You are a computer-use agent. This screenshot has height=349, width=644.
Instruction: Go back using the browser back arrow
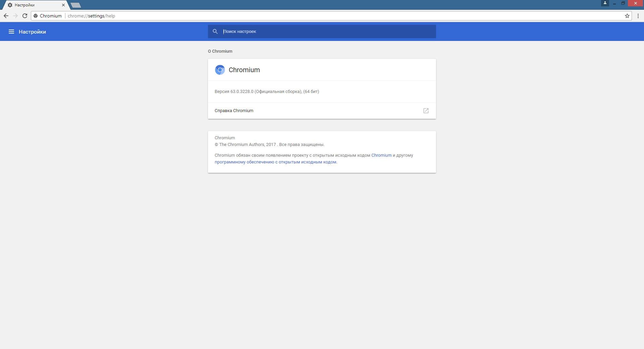(6, 16)
